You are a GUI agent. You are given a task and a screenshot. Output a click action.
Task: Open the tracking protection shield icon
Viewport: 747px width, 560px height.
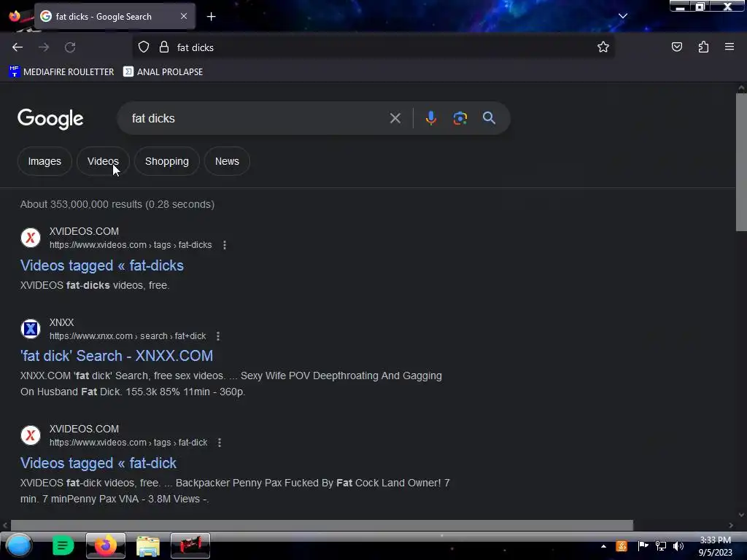pyautogui.click(x=144, y=47)
